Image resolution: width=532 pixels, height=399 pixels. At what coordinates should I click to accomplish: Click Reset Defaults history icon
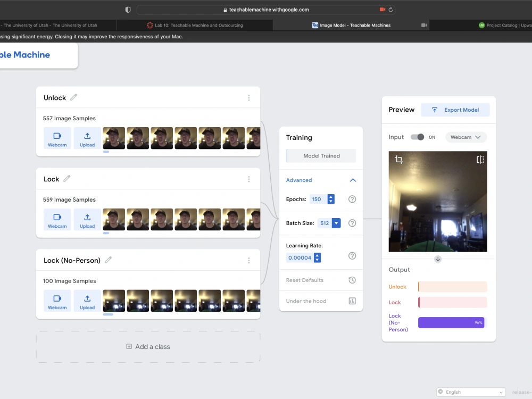[x=352, y=280]
